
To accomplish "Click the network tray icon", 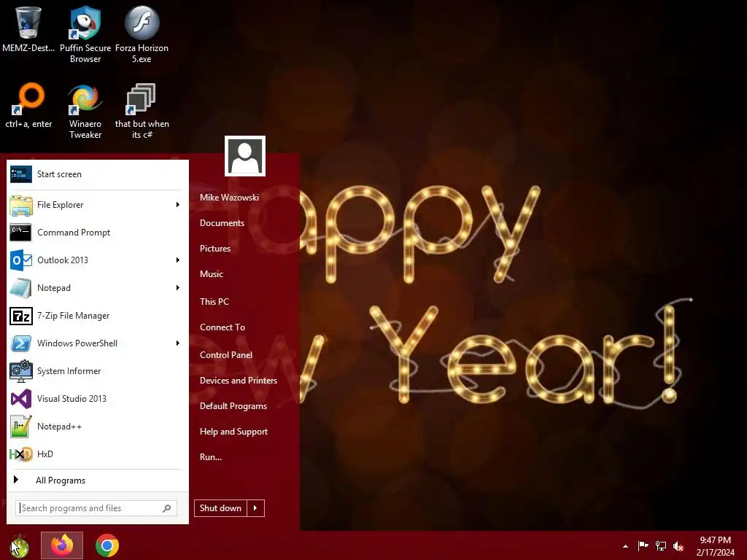I will 661,545.
